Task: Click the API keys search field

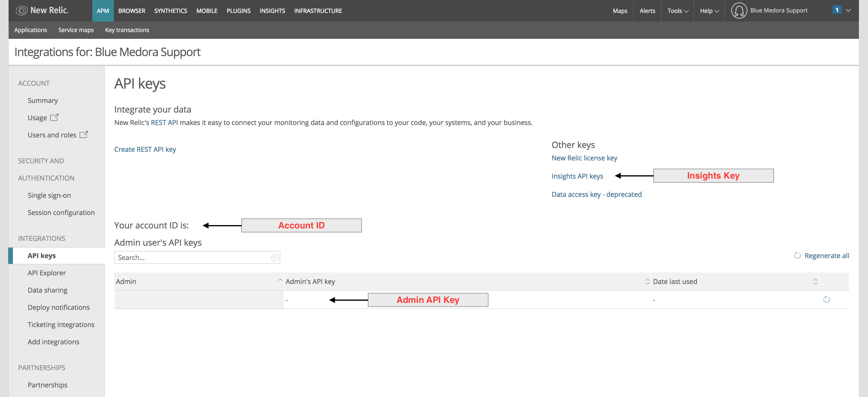Action: 192,258
